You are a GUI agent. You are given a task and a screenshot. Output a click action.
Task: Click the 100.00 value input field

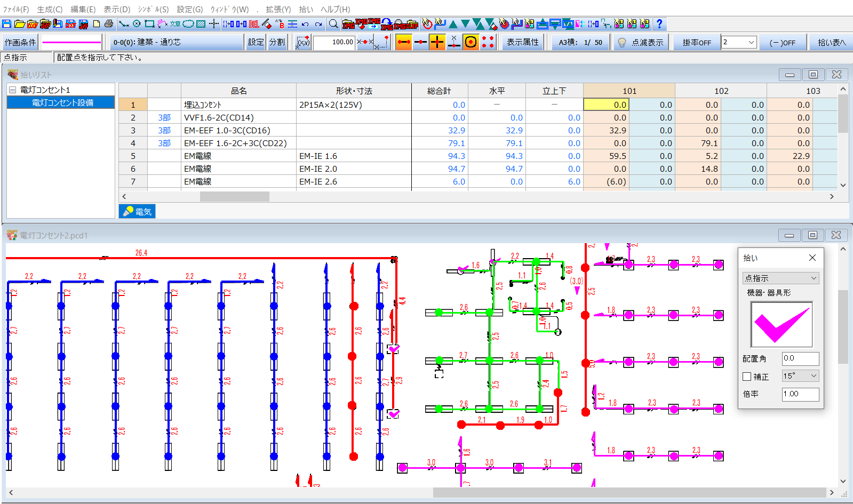(x=334, y=42)
